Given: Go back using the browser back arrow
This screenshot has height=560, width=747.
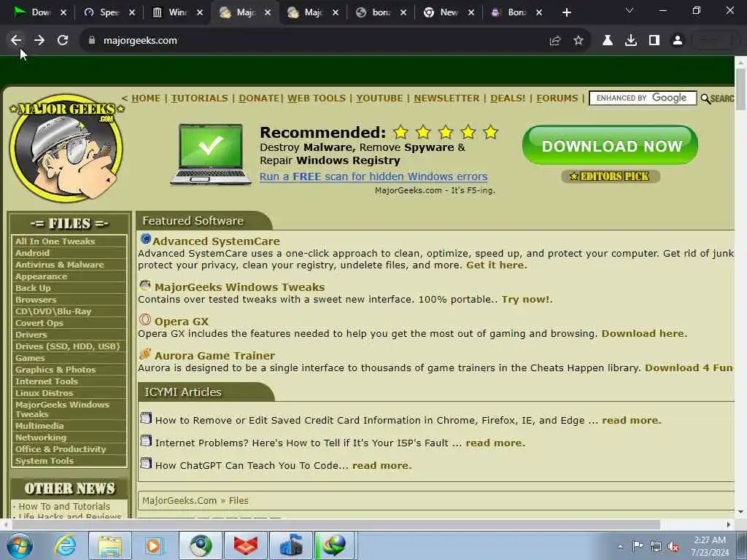Looking at the screenshot, I should [16, 41].
